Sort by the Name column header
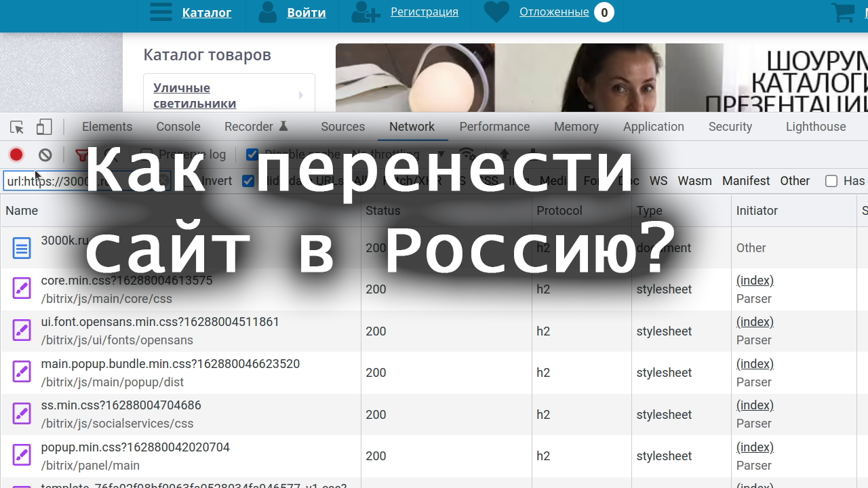This screenshot has height=488, width=868. coord(180,211)
